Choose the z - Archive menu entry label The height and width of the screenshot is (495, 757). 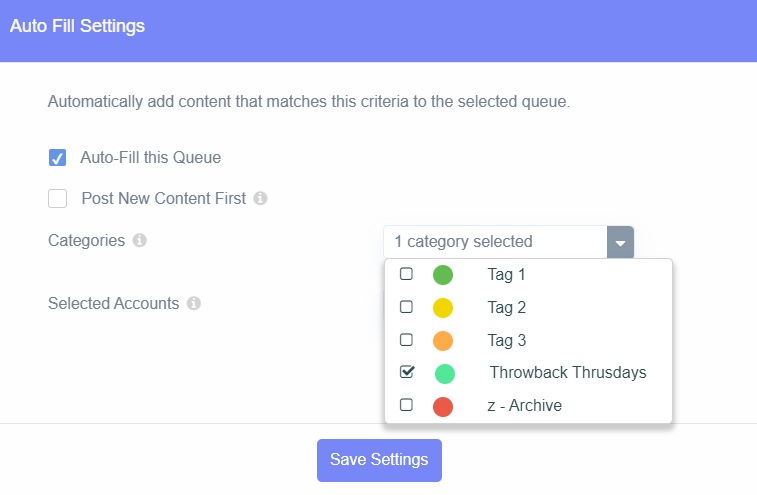524,405
